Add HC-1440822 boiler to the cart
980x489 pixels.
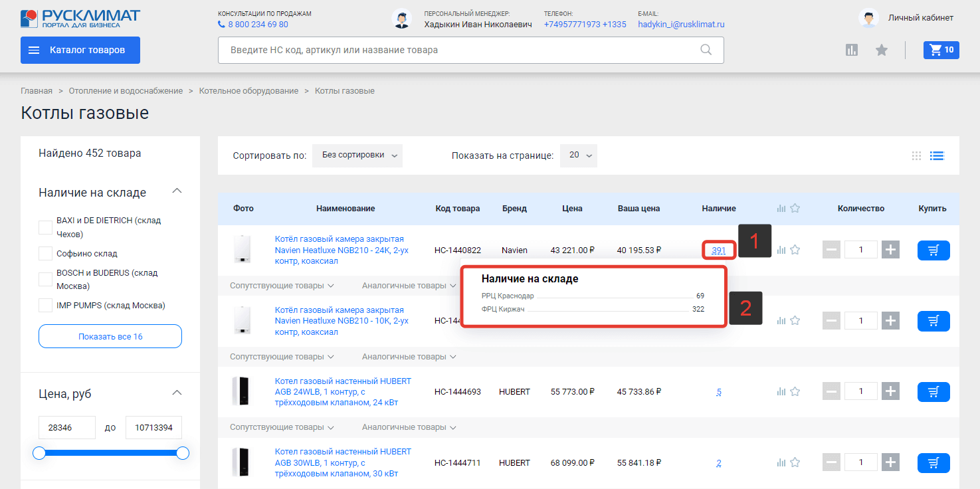pyautogui.click(x=933, y=250)
